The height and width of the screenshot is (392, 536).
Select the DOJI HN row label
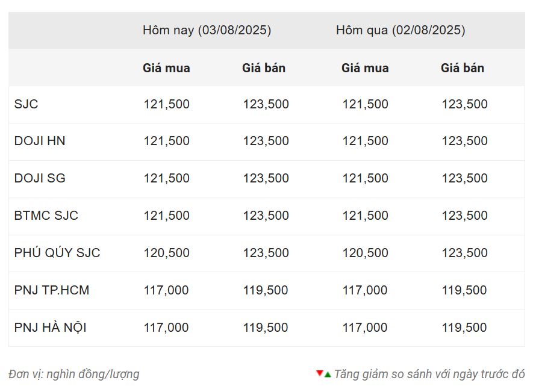click(x=40, y=141)
